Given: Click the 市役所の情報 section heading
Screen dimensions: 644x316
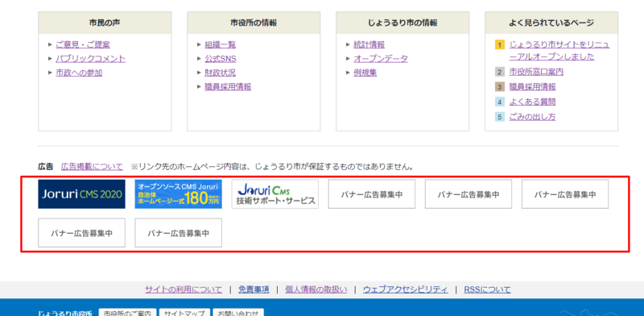Looking at the screenshot, I should [254, 23].
